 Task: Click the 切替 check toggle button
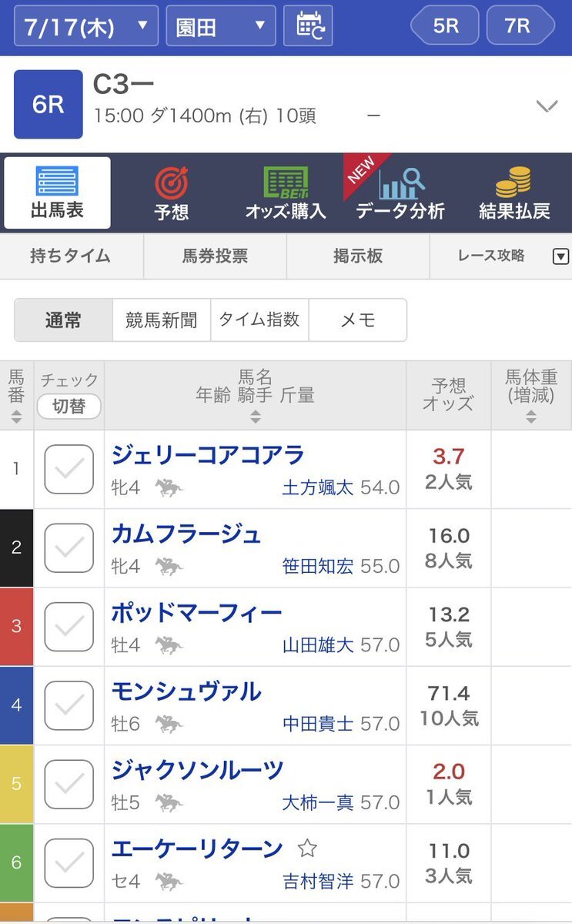[69, 406]
